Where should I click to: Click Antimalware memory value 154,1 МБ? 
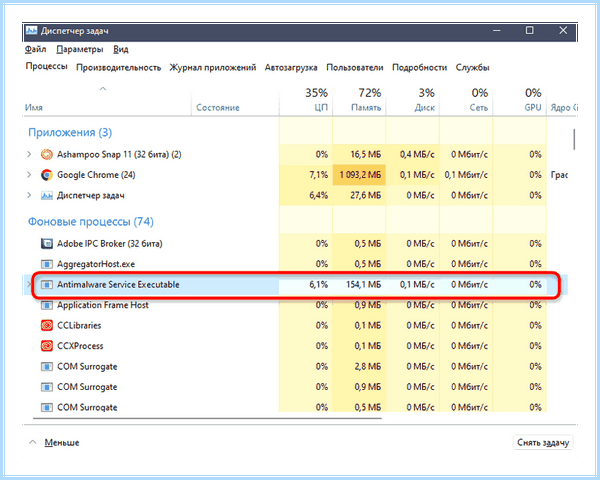coord(364,285)
